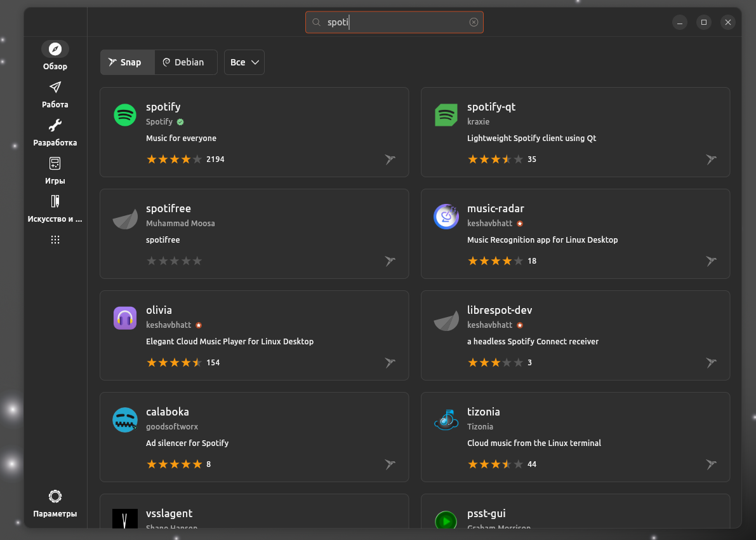Open the Искусство и ... category icon
This screenshot has height=540, width=756.
[55, 201]
